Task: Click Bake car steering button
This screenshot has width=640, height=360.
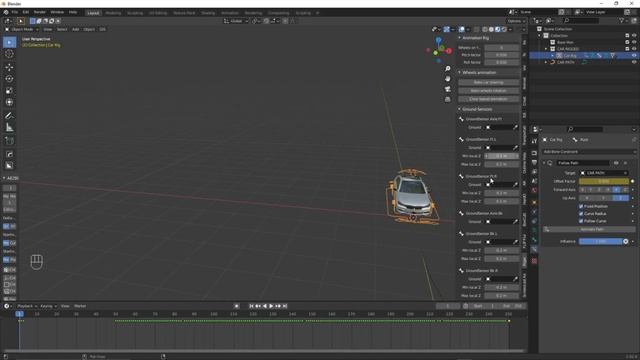Action: 489,82
